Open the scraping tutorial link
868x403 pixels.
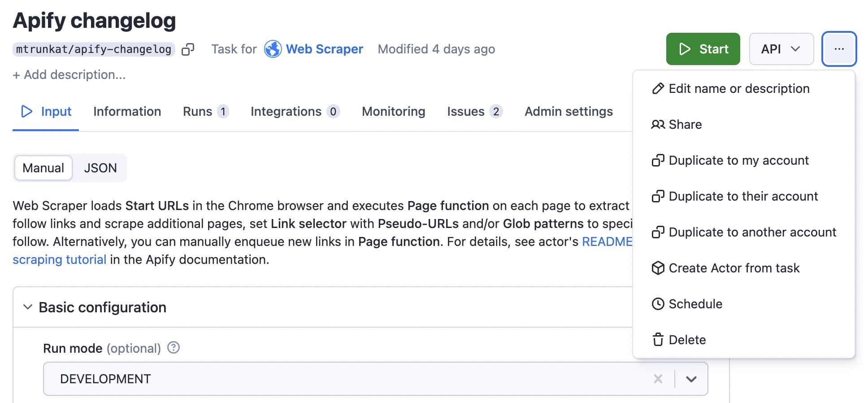pos(59,259)
